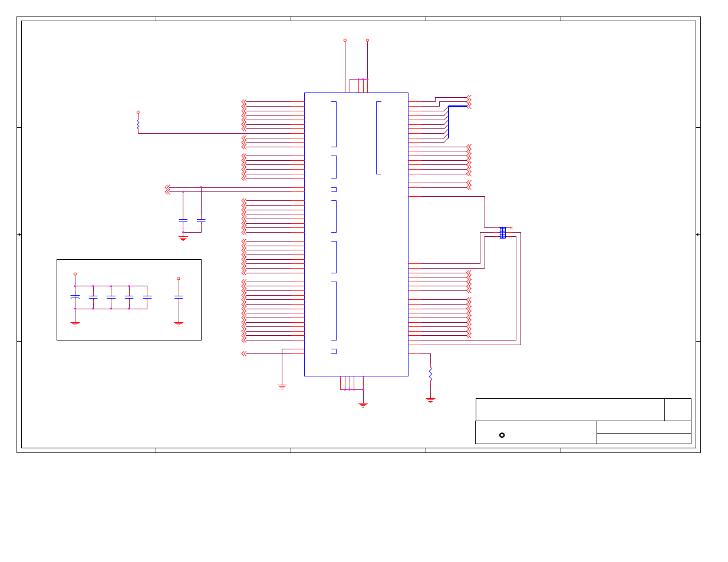Select the power terminal above the isolated boxed capacitor
The width and height of the screenshot is (728, 562).
(179, 279)
